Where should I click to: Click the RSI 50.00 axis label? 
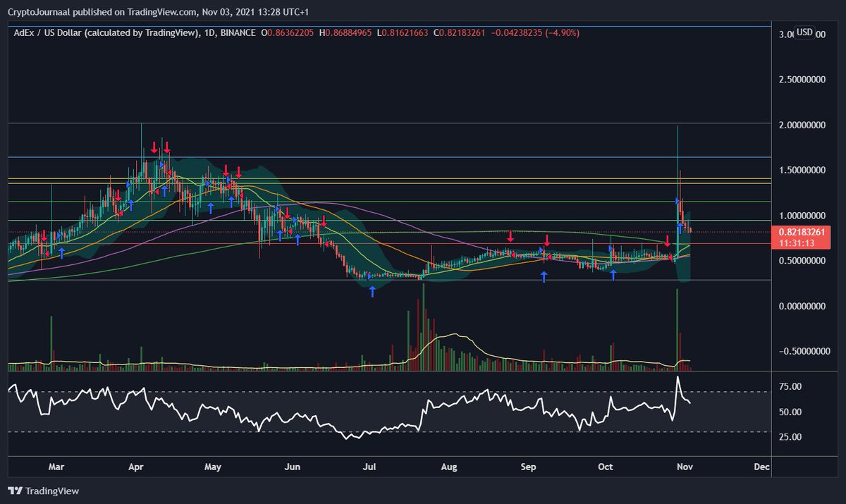click(x=790, y=412)
